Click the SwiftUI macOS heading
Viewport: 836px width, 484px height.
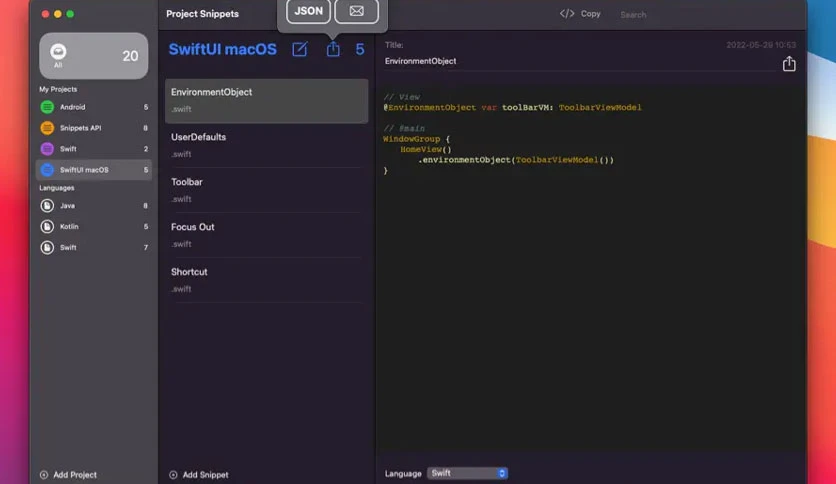(x=222, y=50)
